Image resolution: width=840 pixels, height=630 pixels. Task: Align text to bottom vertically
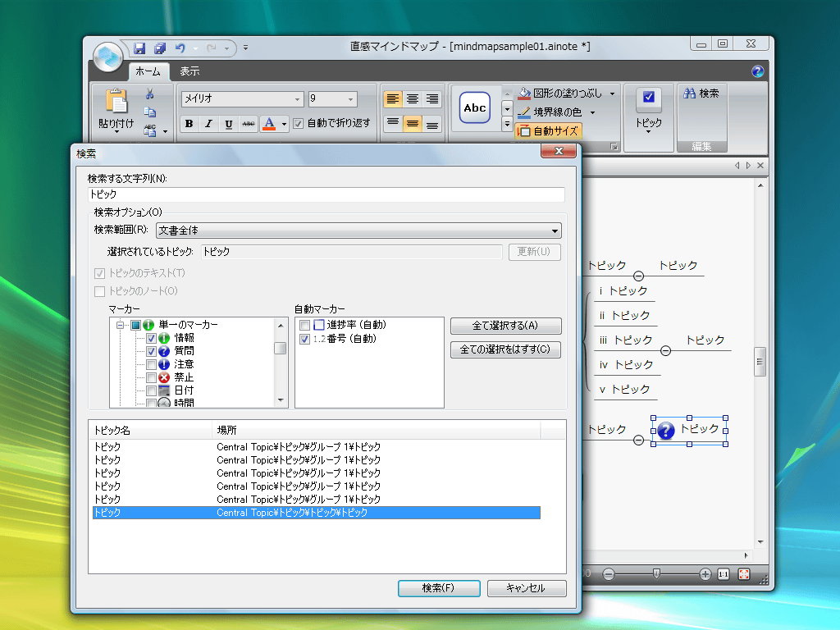(x=431, y=123)
